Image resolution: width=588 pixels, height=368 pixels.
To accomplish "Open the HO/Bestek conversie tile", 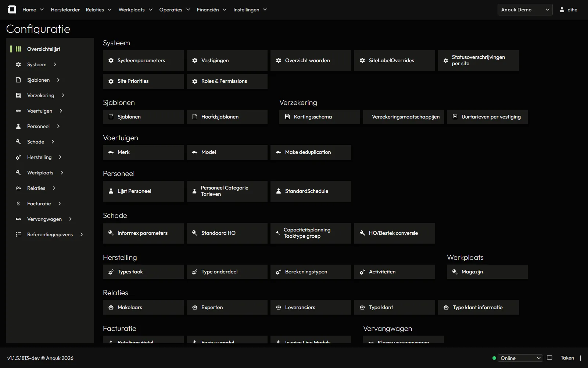I will tap(395, 233).
